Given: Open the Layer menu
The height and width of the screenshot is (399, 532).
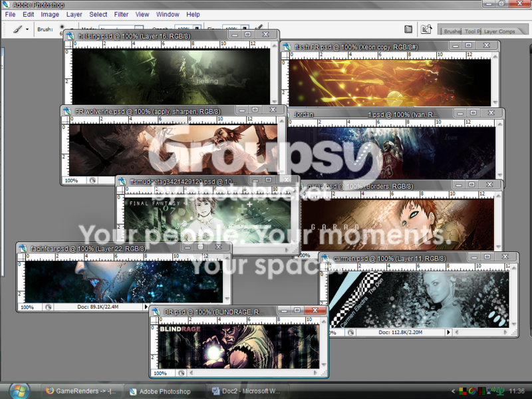Looking at the screenshot, I should 74,14.
